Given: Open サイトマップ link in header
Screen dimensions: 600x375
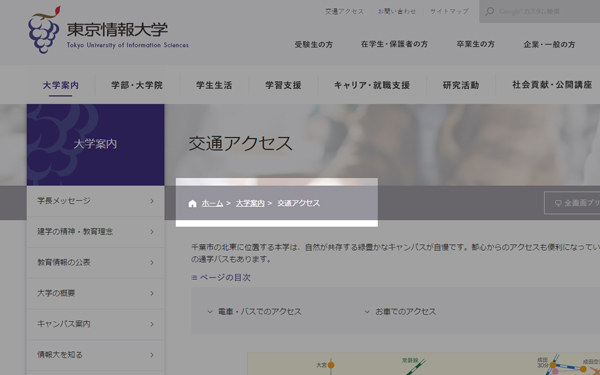Looking at the screenshot, I should point(449,11).
